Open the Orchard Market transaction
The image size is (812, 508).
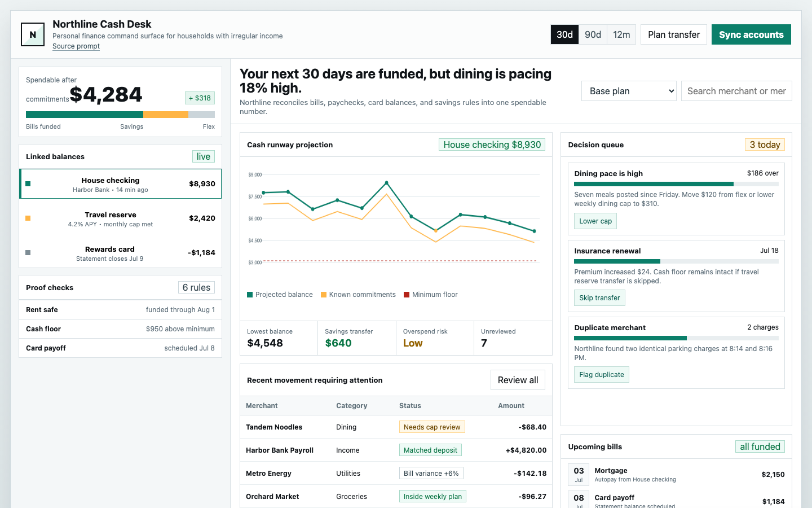tap(396, 496)
